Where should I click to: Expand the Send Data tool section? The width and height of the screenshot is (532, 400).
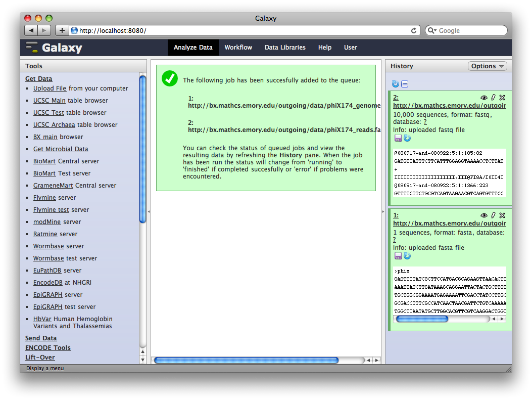(41, 338)
